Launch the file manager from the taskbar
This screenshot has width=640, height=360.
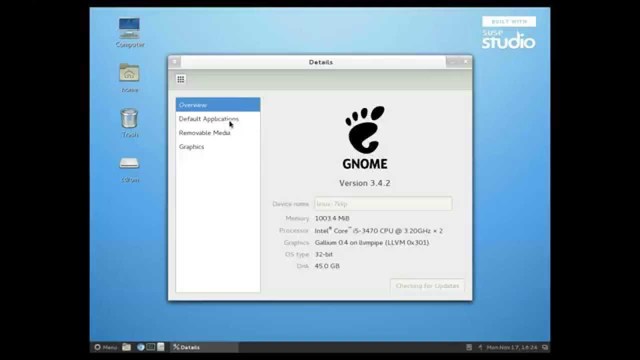point(127,347)
